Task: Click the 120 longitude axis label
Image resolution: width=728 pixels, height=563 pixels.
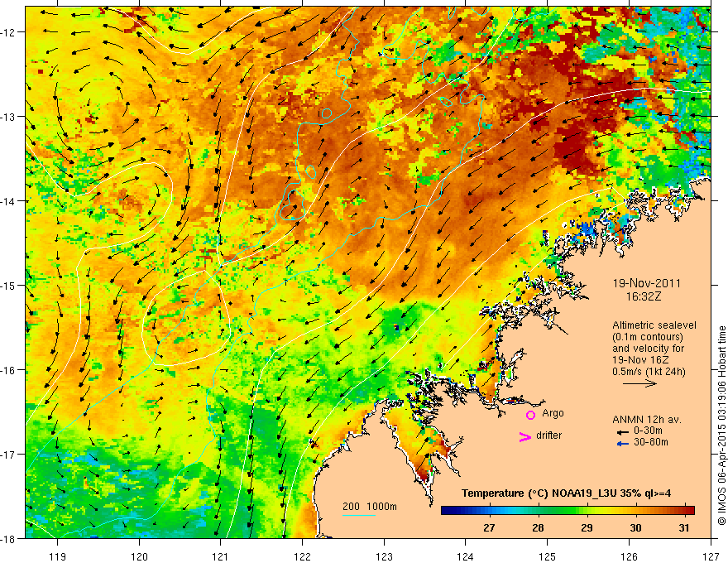Action: point(139,556)
